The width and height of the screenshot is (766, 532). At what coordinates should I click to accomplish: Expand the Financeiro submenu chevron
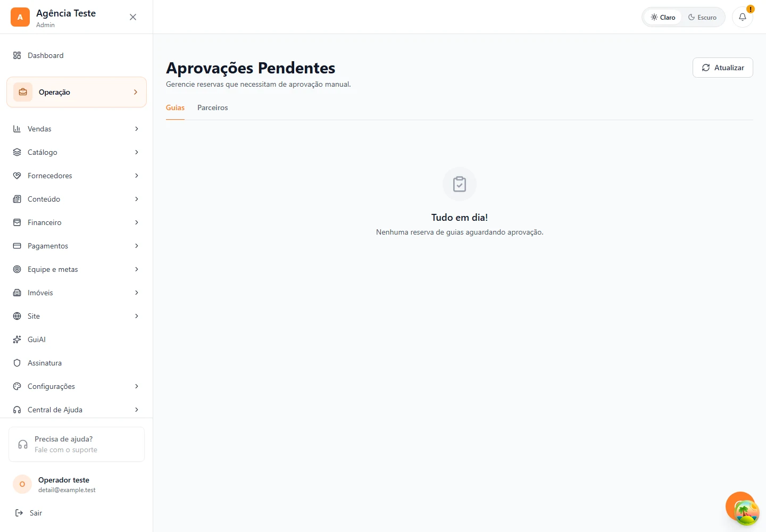137,222
